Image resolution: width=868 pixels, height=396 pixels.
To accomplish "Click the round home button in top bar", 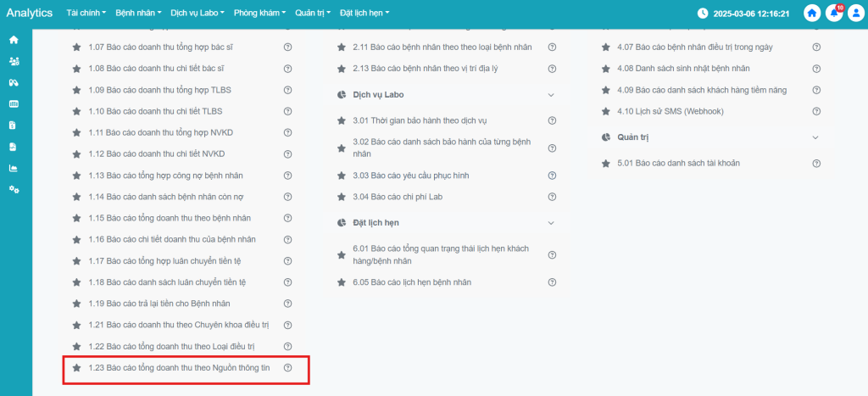I will [x=812, y=14].
